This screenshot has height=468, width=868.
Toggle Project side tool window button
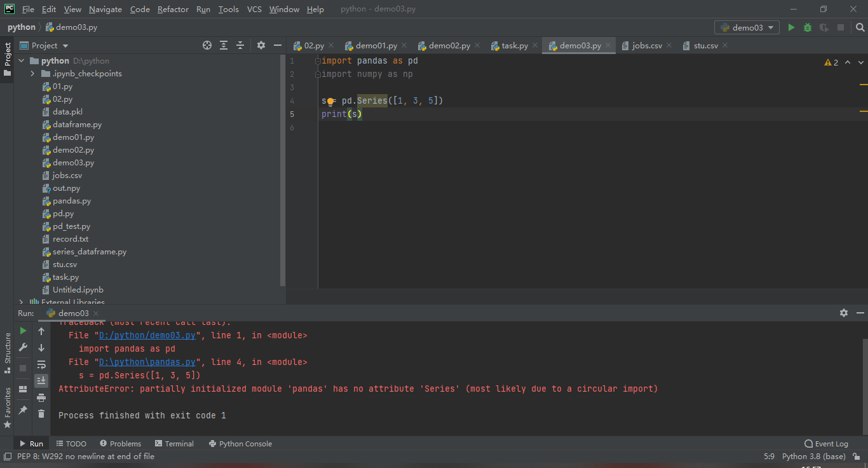(7, 59)
